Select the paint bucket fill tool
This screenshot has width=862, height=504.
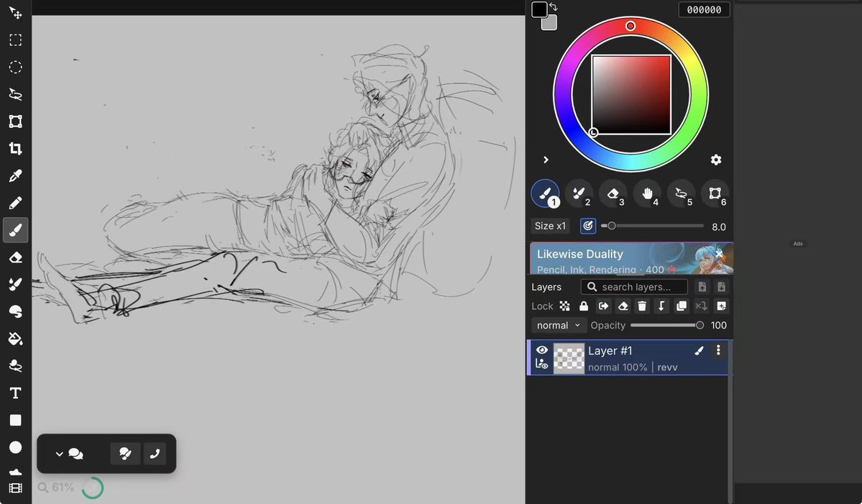click(15, 339)
